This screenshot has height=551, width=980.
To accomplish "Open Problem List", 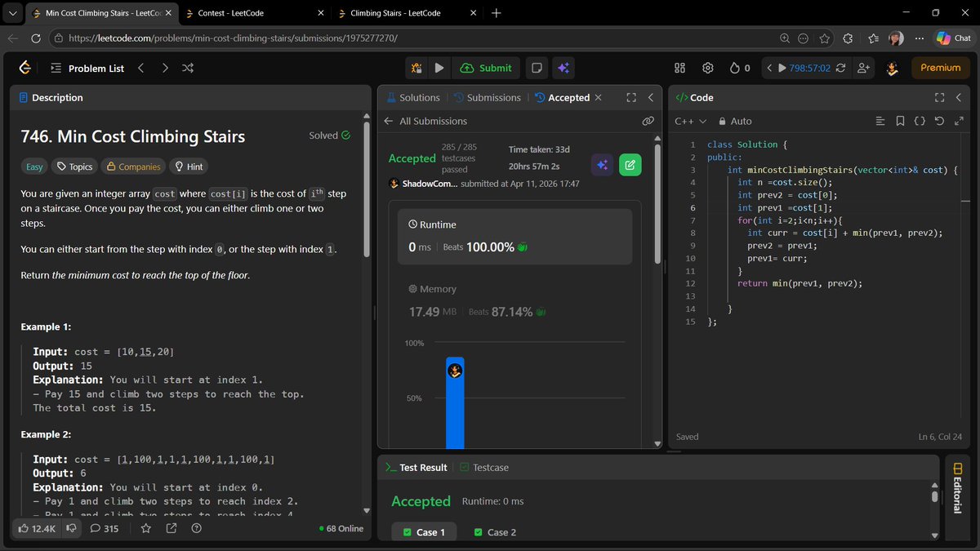I will coord(87,68).
